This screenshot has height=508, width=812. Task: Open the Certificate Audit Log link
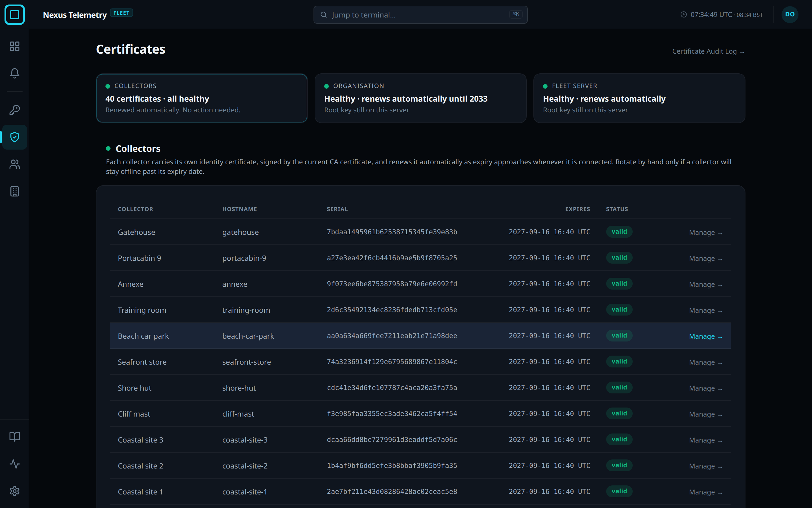pyautogui.click(x=708, y=51)
